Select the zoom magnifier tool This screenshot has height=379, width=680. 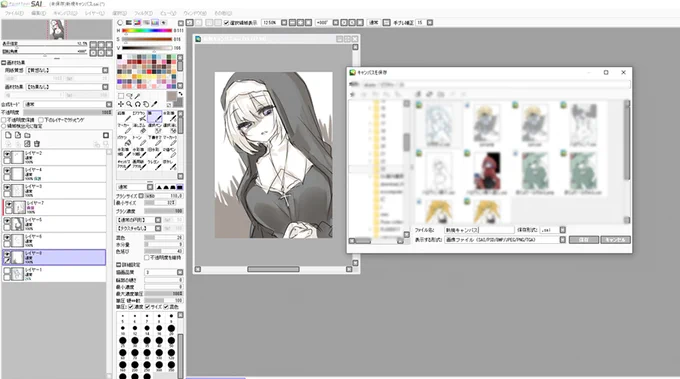[x=129, y=104]
